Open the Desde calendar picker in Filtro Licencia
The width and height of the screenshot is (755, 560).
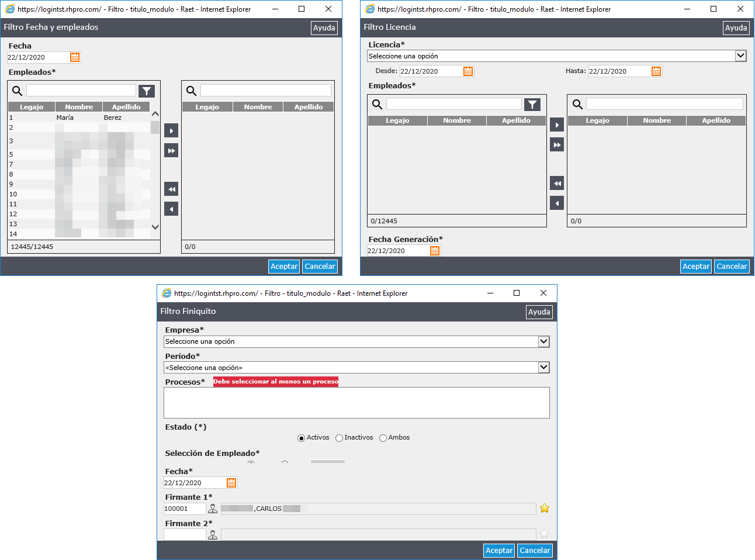coord(468,71)
